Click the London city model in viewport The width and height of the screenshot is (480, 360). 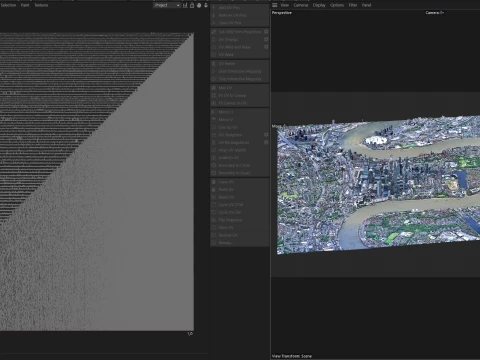click(378, 185)
